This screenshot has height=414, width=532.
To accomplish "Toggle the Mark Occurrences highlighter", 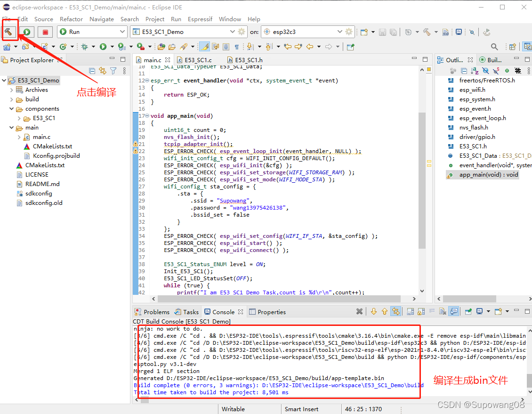I will pyautogui.click(x=204, y=47).
